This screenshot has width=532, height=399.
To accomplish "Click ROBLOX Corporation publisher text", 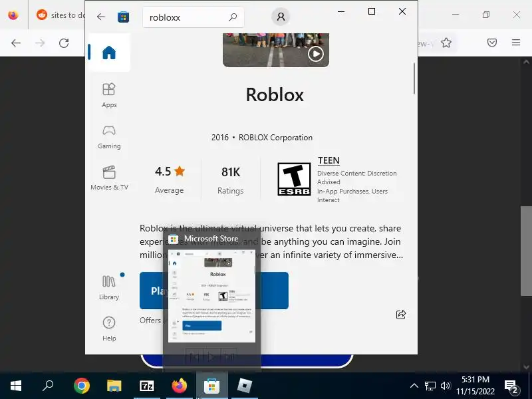I will 275,138.
